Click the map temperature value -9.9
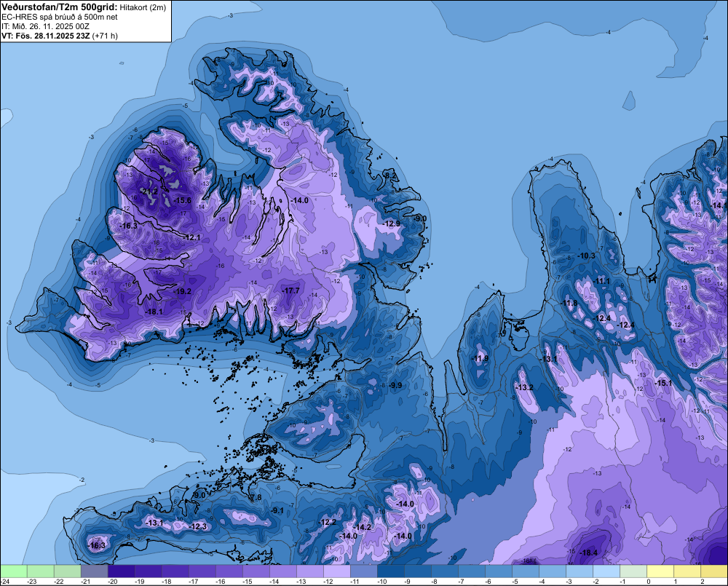Screen dimensions: 728x586 pos(396,385)
